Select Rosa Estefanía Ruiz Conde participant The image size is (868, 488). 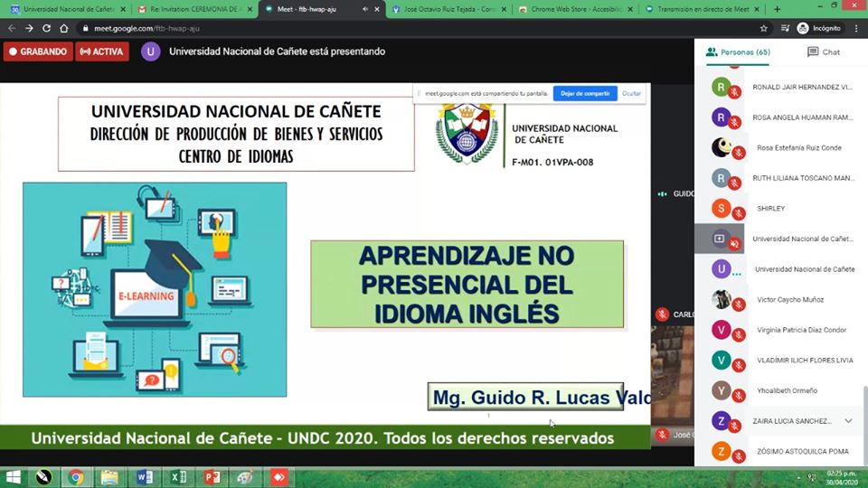click(x=780, y=147)
